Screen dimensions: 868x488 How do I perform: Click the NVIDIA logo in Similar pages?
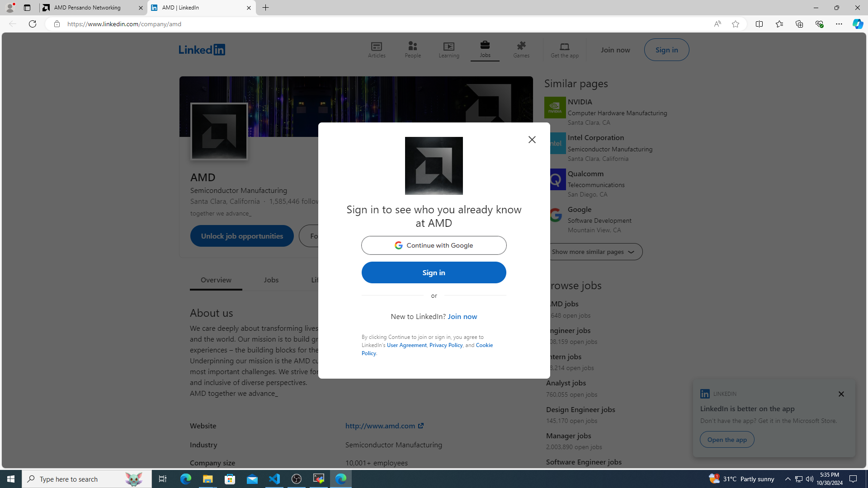pos(555,108)
